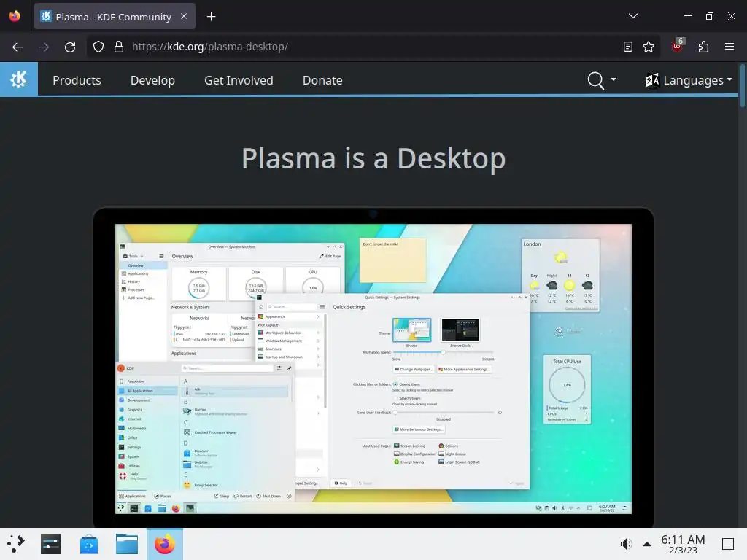
Task: Expand hidden system tray icons arrow
Action: tap(647, 544)
